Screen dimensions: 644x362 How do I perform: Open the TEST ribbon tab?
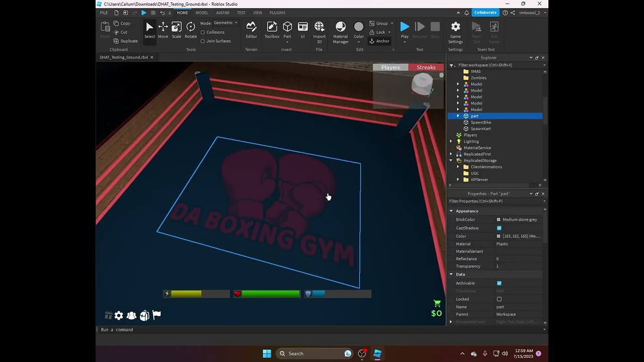(x=242, y=13)
